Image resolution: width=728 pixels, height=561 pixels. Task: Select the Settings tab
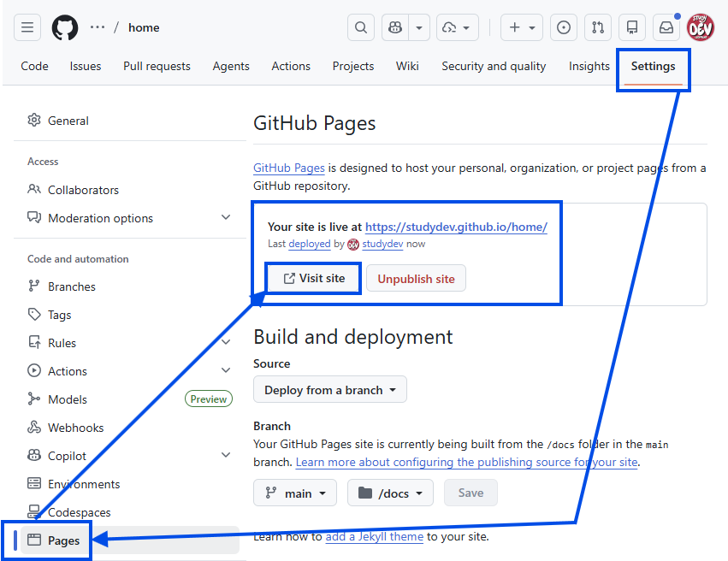(653, 67)
